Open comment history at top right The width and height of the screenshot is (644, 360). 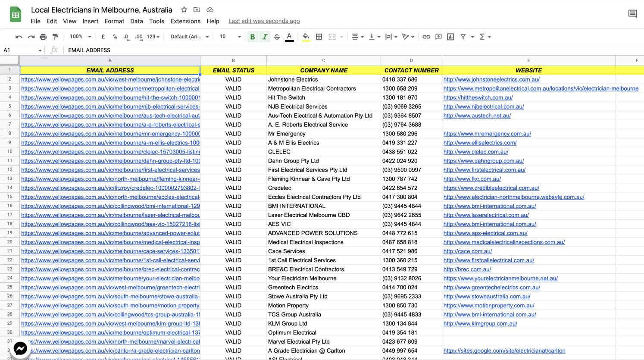(x=632, y=14)
